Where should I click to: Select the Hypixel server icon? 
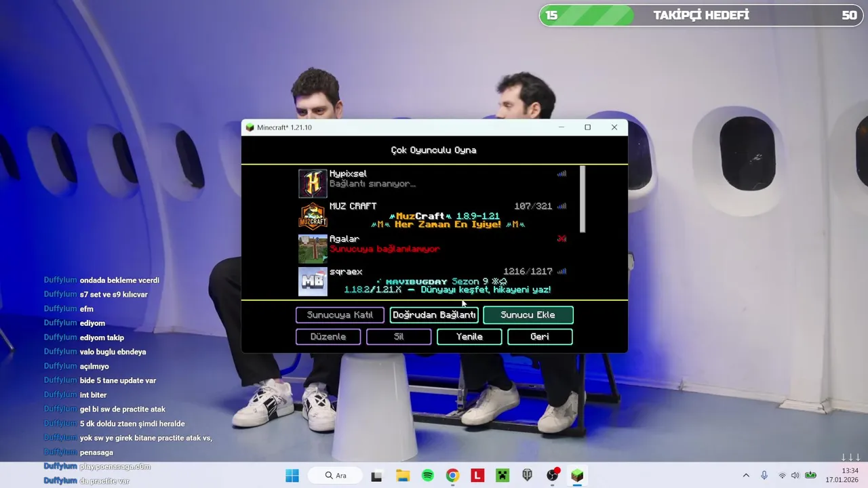click(x=313, y=184)
